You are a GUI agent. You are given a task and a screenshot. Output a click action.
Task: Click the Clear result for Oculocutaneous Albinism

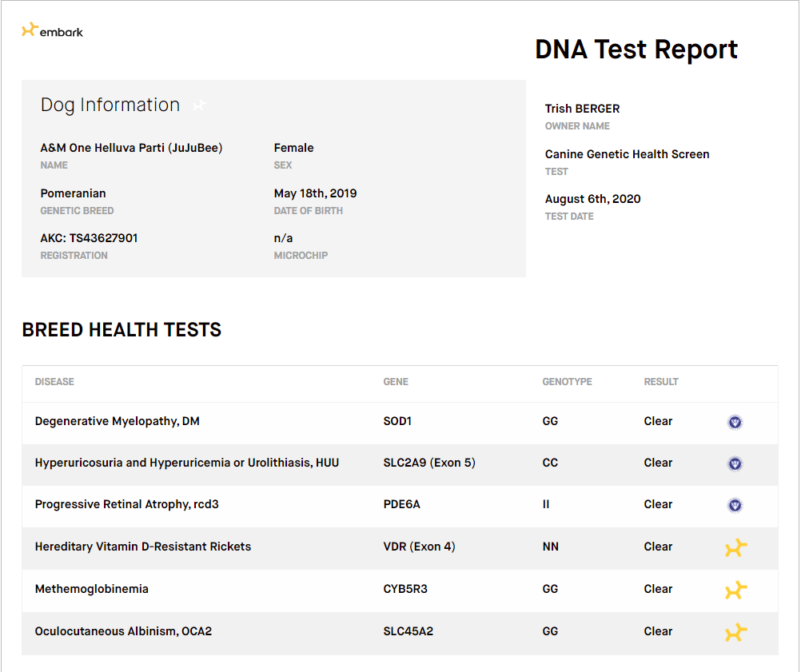(658, 632)
